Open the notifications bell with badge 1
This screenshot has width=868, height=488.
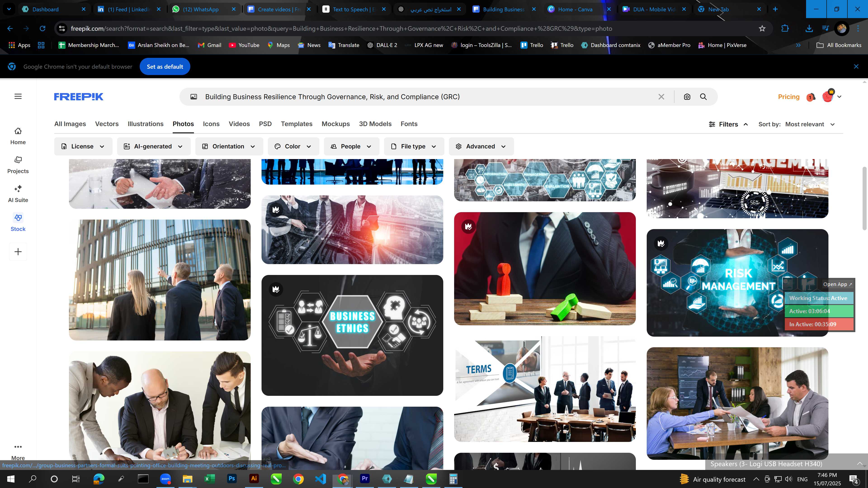tap(810, 97)
